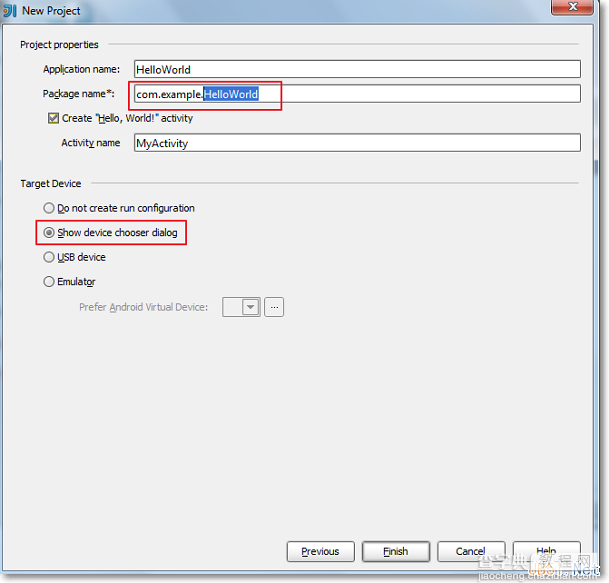Cancel the New Project dialog
Image resolution: width=609 pixels, height=583 pixels.
click(471, 552)
